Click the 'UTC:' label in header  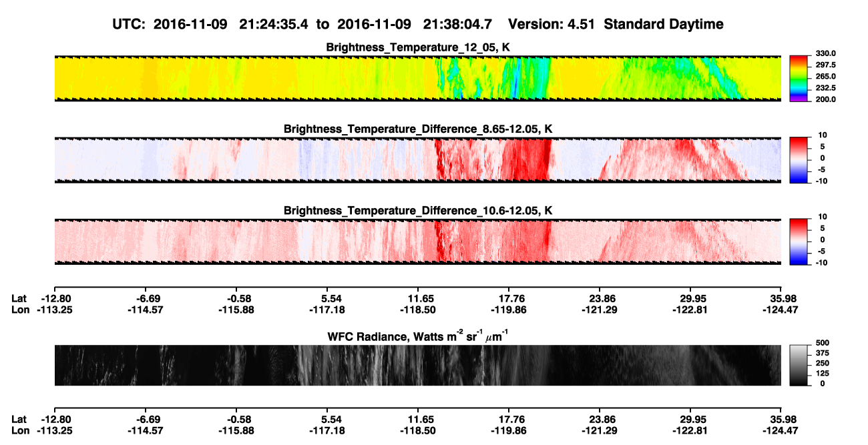click(130, 25)
